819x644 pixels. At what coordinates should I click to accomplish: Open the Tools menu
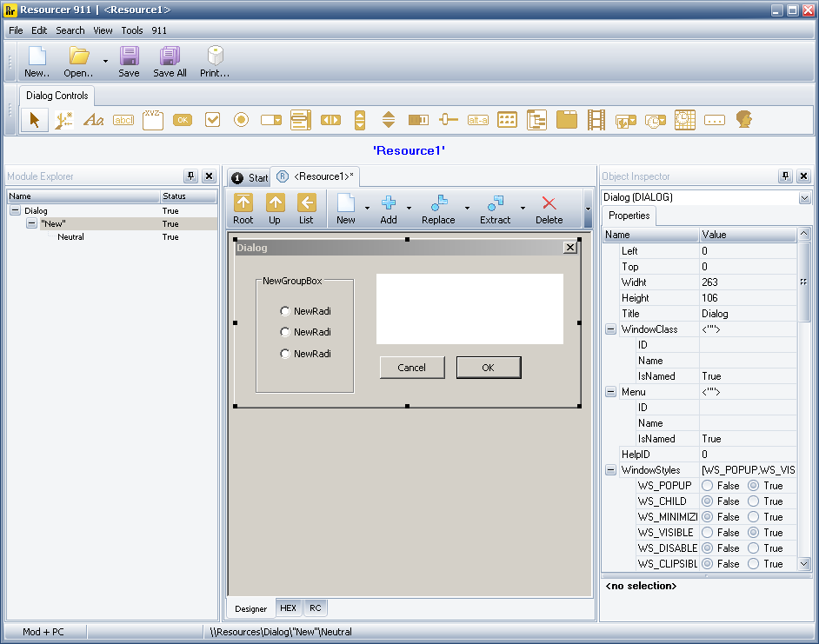click(132, 30)
